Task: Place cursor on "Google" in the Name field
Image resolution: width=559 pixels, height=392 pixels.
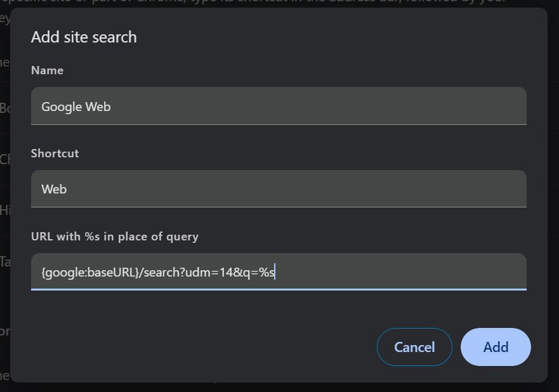Action: click(58, 107)
